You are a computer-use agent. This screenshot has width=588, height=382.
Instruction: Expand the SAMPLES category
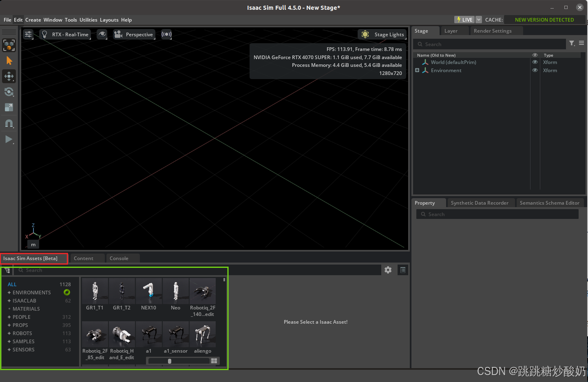click(x=9, y=342)
